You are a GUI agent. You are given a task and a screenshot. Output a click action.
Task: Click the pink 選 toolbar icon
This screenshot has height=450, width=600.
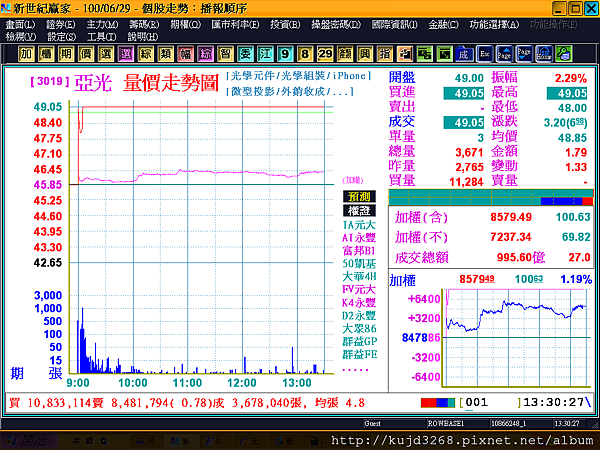(126, 54)
